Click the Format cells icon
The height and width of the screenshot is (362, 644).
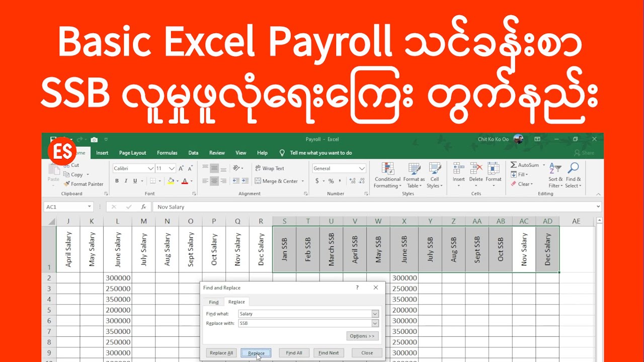[494, 168]
